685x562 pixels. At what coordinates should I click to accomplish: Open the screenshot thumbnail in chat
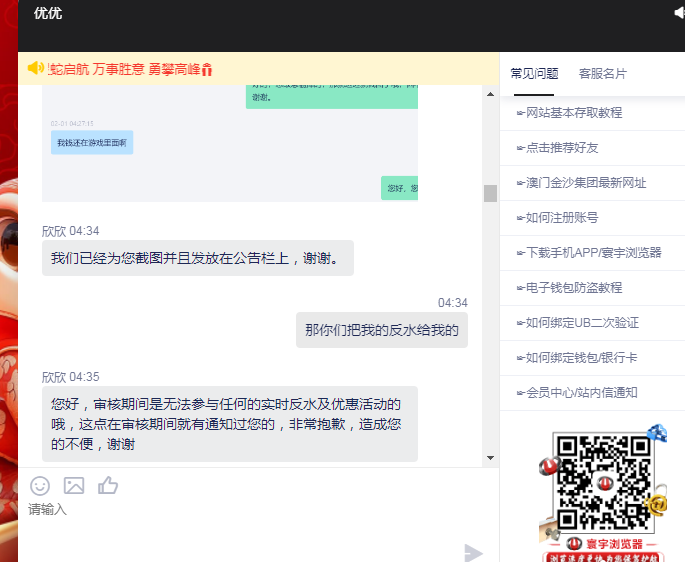coord(230,143)
